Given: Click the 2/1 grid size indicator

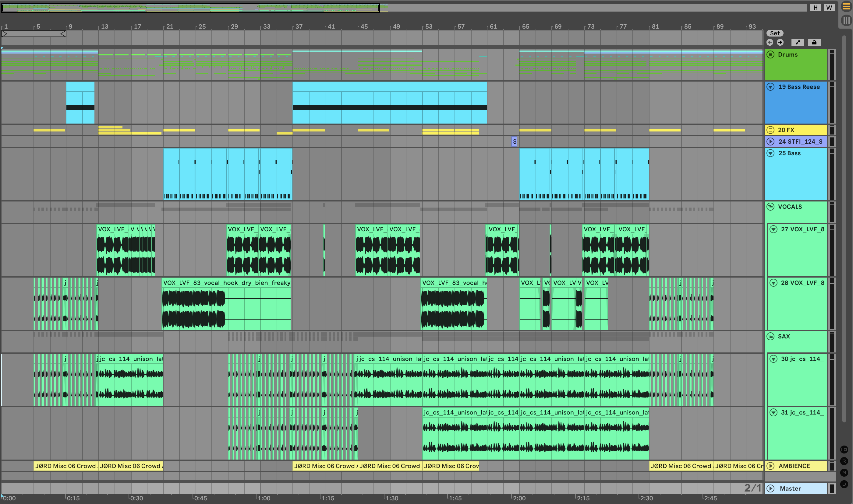Looking at the screenshot, I should (752, 488).
